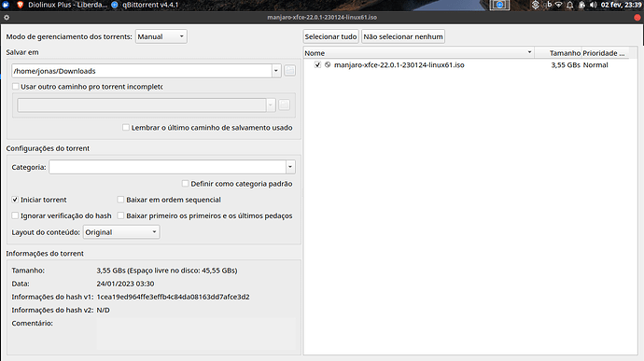Click the 'Não selecionar nenhum' button

point(403,36)
